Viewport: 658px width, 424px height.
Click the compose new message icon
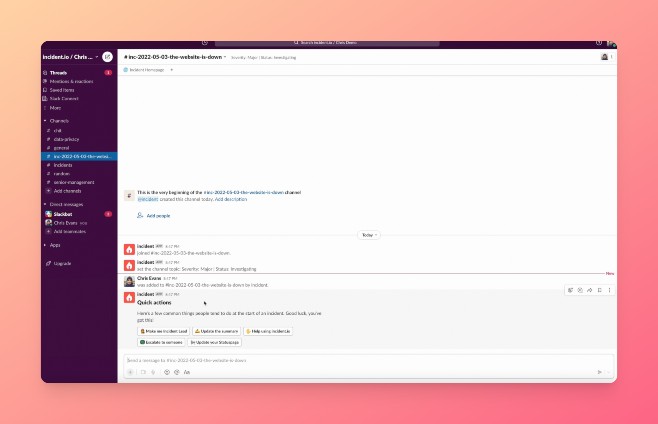[107, 57]
